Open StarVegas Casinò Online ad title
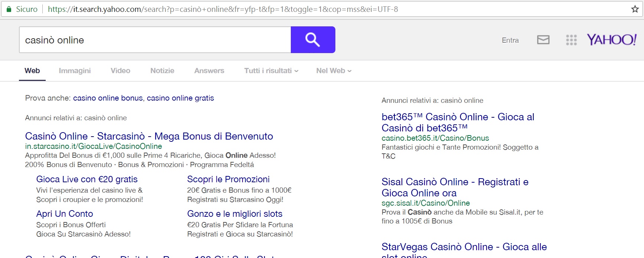644x258 pixels. [464, 250]
